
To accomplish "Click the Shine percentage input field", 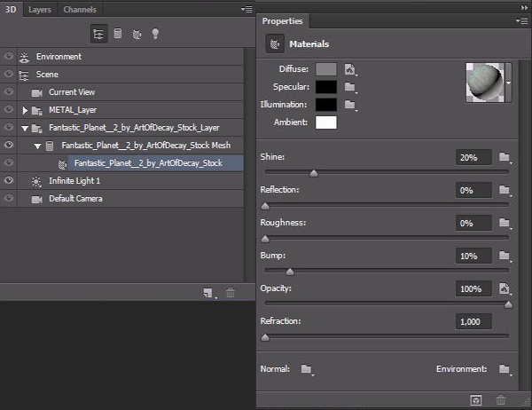I will click(473, 157).
